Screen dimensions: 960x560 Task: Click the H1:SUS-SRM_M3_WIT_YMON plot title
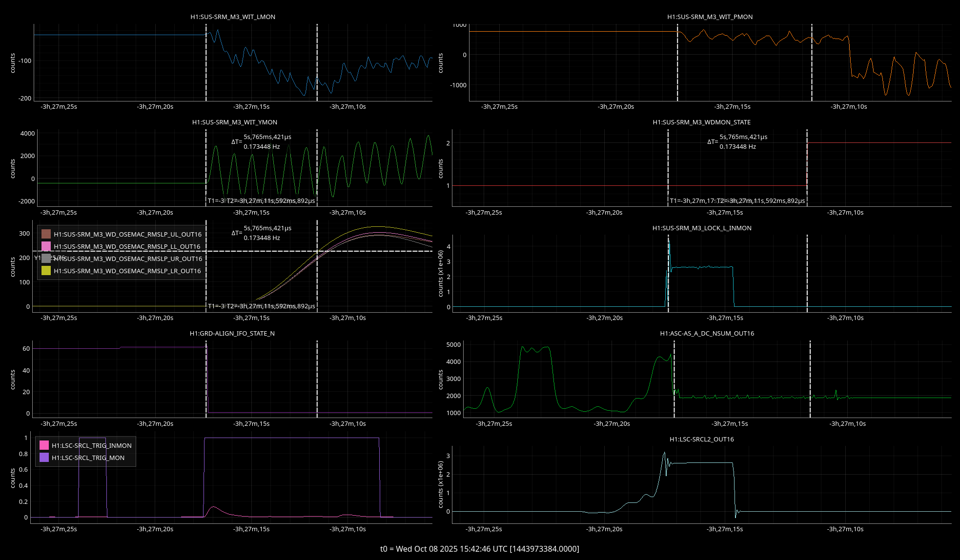click(x=234, y=122)
